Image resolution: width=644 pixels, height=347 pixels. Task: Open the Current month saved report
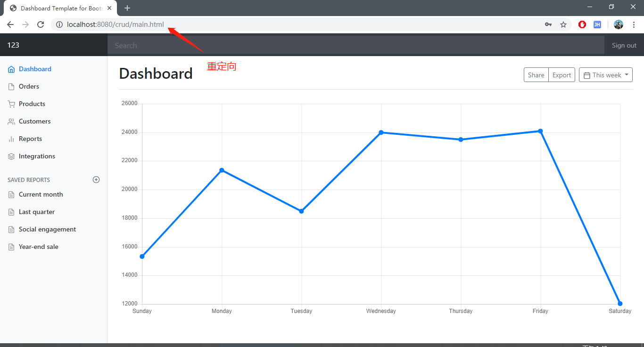[41, 194]
